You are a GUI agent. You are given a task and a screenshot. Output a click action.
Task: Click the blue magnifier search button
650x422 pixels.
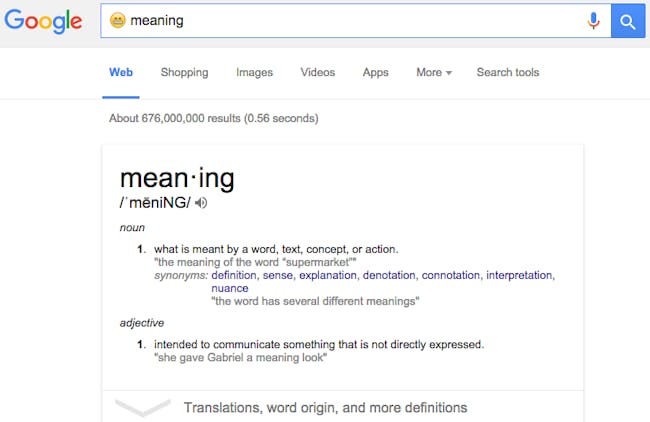pos(628,21)
